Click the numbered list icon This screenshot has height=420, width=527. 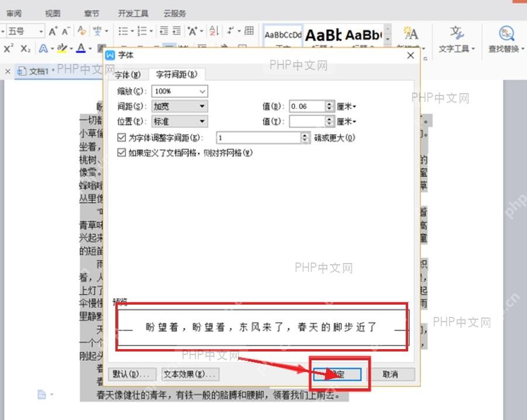pyautogui.click(x=142, y=31)
